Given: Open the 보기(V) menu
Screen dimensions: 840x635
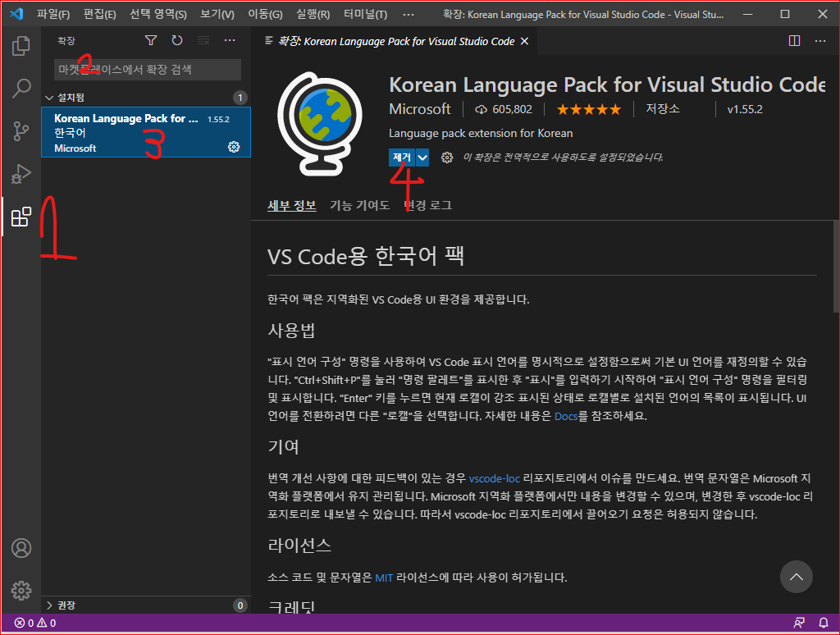Looking at the screenshot, I should pos(217,15).
